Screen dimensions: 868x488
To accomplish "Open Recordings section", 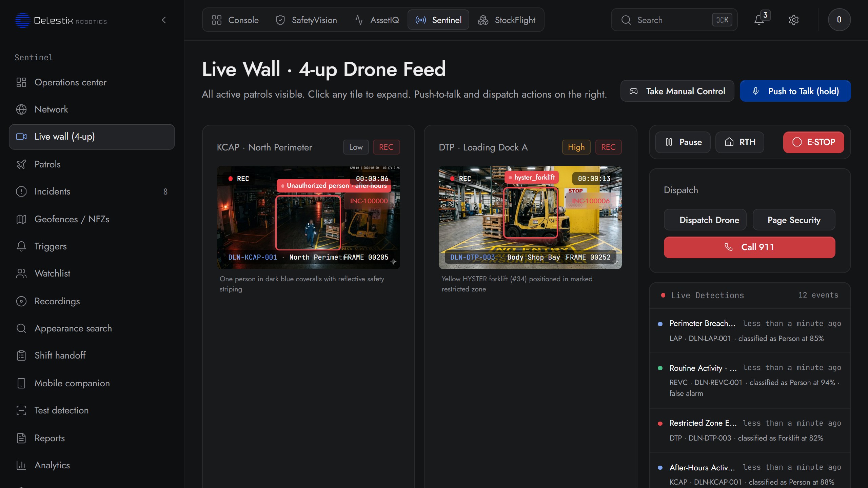I will tap(92, 301).
